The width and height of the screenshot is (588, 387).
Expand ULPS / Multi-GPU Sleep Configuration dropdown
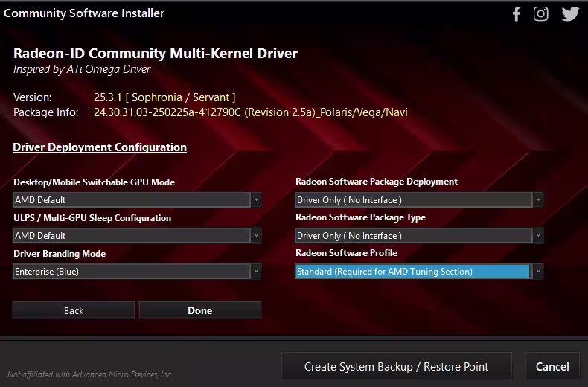137,235
